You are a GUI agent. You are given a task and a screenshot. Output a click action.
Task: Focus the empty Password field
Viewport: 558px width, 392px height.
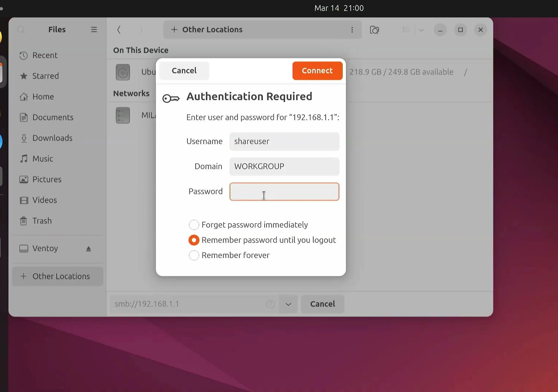(x=284, y=192)
